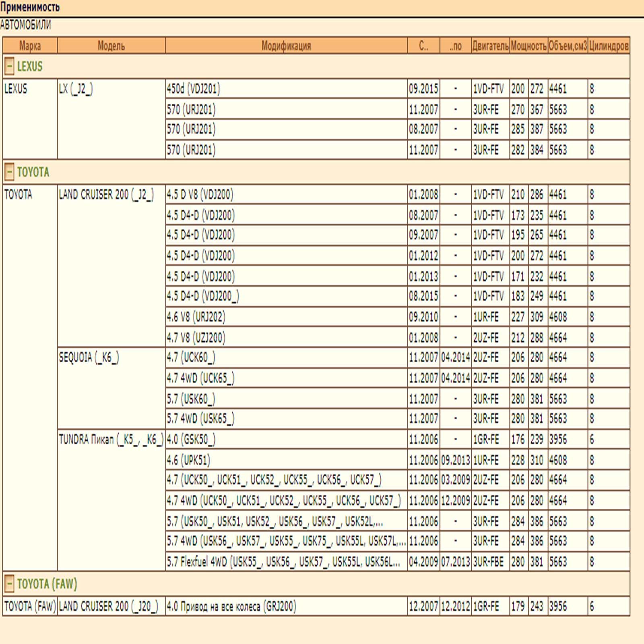Image resolution: width=644 pixels, height=644 pixels.
Task: Click the 5.7 (USK60_) modification
Action: pos(286,399)
